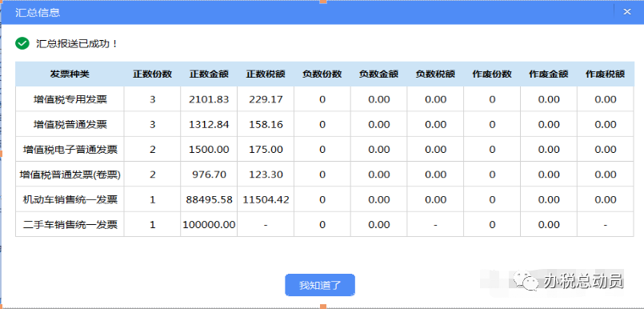Viewport: 644px width, 309px height.
Task: Click 作废税额 cell in 增值税普通发票 row
Action: [x=606, y=125]
